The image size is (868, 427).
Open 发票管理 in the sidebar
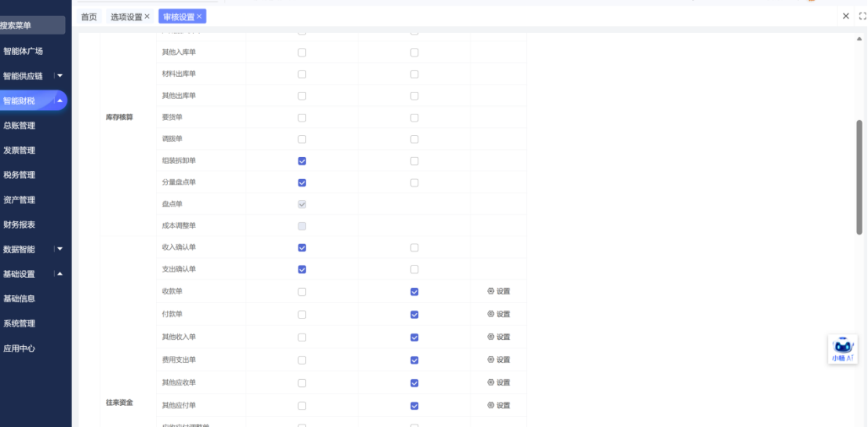19,150
